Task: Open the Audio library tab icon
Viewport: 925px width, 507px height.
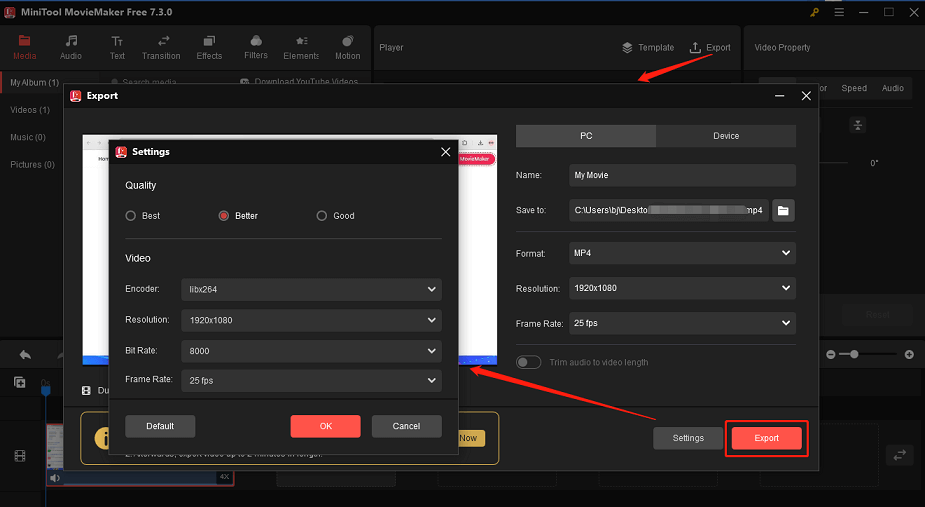Action: 71,41
